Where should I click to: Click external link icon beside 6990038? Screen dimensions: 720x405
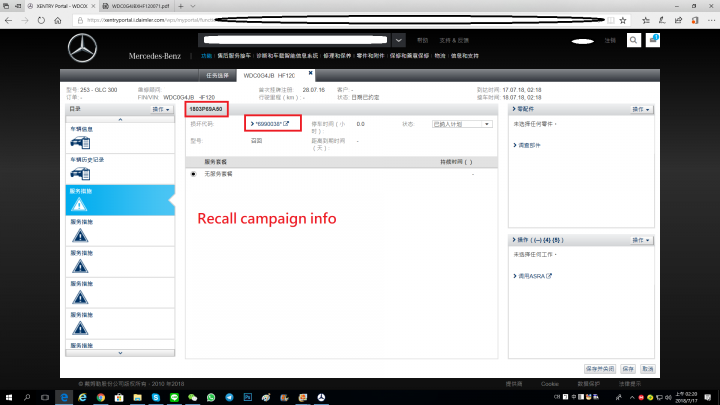click(286, 124)
